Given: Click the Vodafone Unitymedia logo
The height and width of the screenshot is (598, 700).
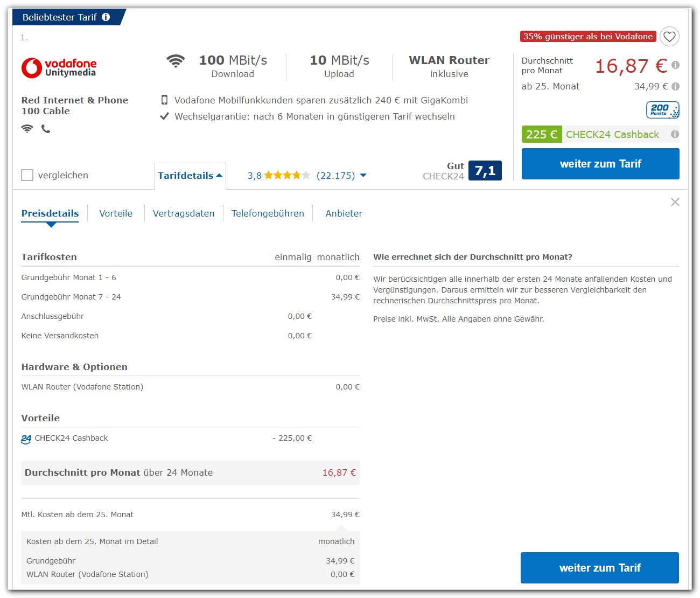Looking at the screenshot, I should coord(59,68).
